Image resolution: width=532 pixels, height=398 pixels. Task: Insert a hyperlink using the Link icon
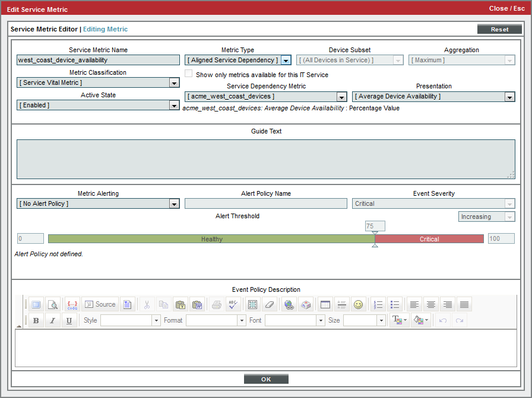tap(287, 304)
